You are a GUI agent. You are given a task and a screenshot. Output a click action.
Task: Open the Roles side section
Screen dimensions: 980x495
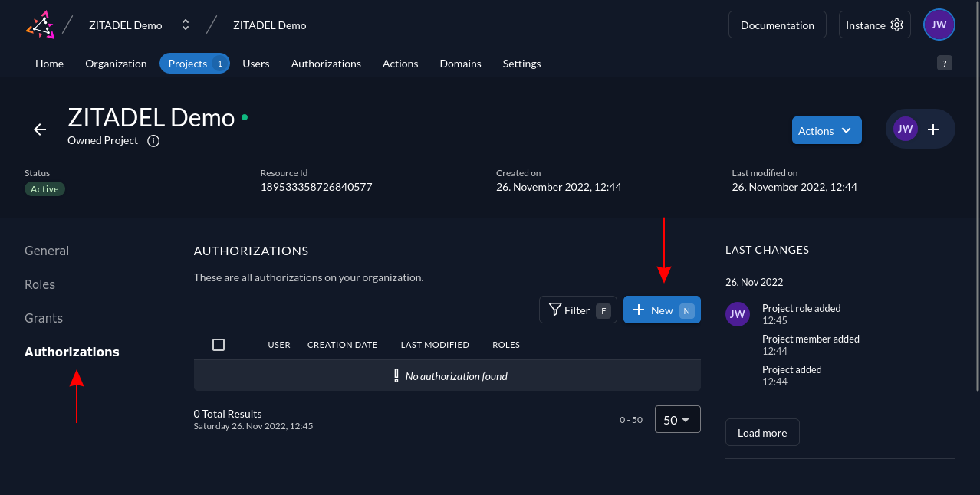coord(40,284)
